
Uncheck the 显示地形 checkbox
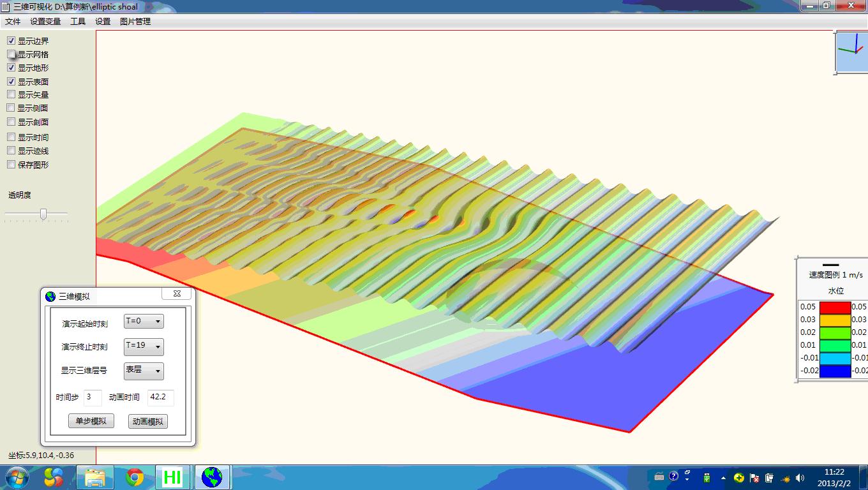click(11, 68)
